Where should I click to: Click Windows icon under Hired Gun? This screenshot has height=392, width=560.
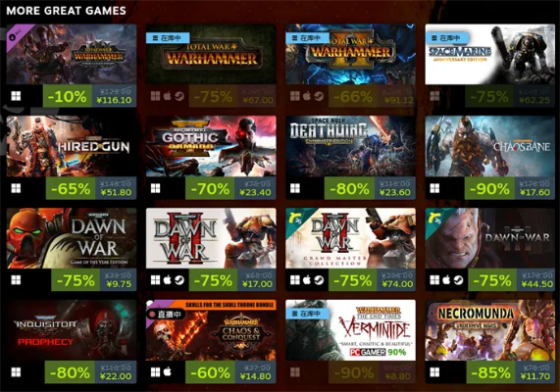pos(16,188)
